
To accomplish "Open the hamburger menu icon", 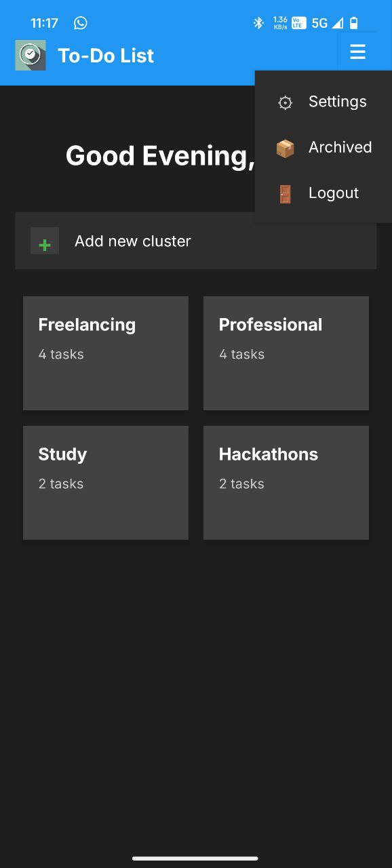I will 357,51.
